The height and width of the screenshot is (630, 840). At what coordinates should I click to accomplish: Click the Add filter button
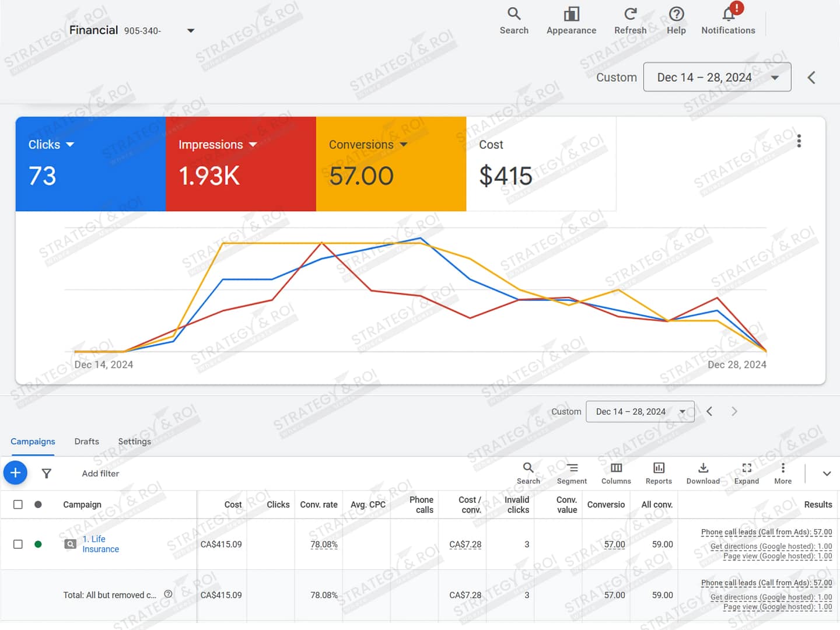click(x=100, y=474)
